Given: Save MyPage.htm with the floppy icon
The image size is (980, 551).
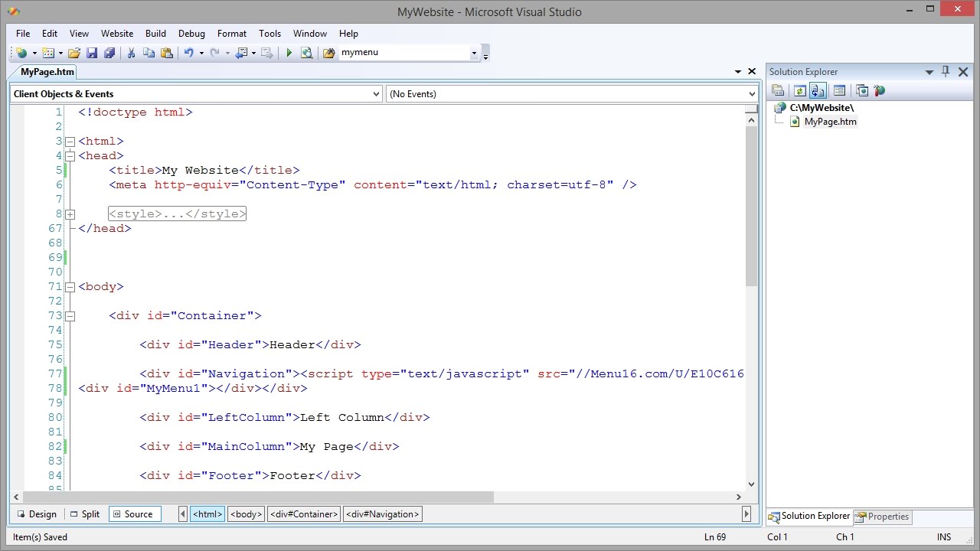Looking at the screenshot, I should pos(92,53).
